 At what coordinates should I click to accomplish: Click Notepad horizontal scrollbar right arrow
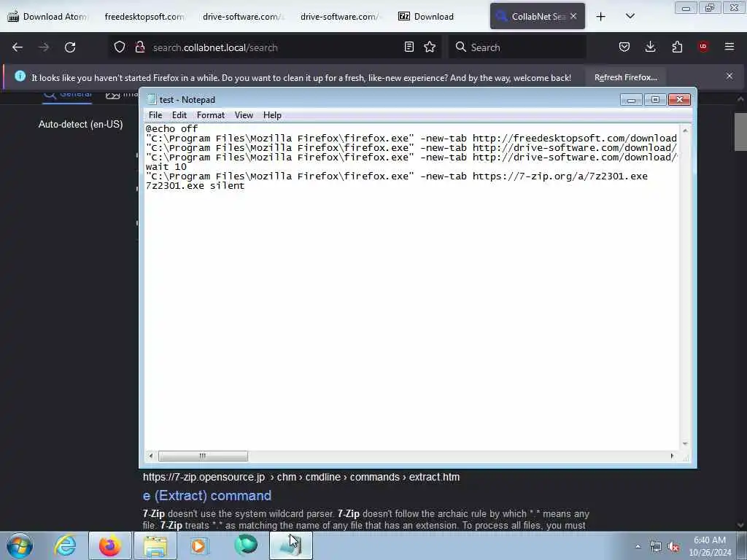[672, 456]
